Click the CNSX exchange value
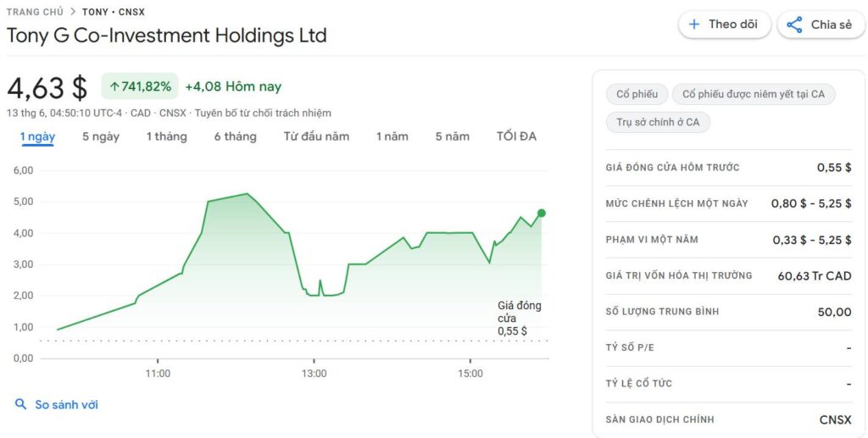This screenshot has width=868, height=438. [x=835, y=419]
